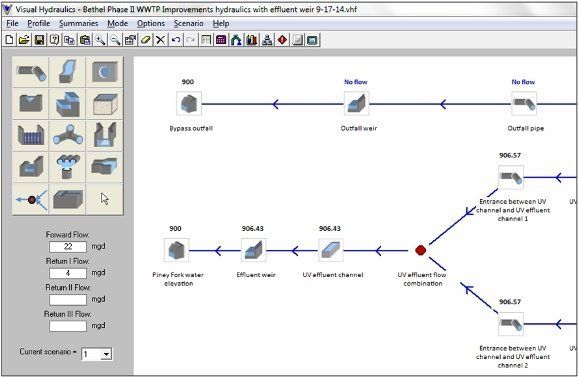Click the Copy toolbar icon

[70, 40]
